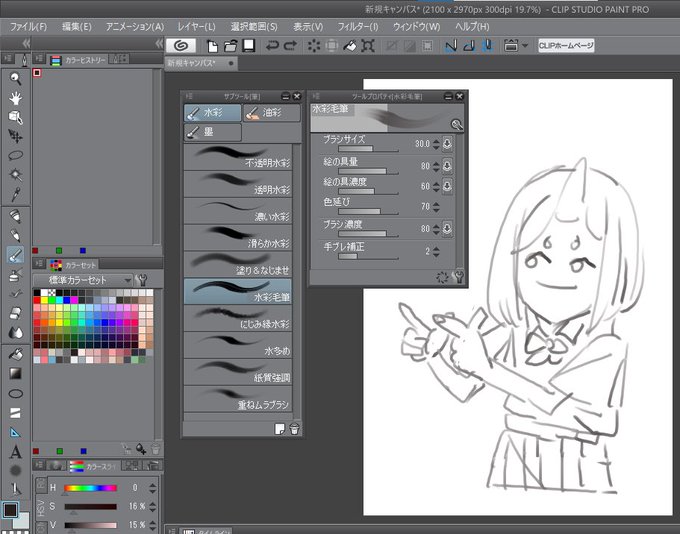This screenshot has height=534, width=680.
Task: Select the Lasso selection tool
Action: point(16,155)
